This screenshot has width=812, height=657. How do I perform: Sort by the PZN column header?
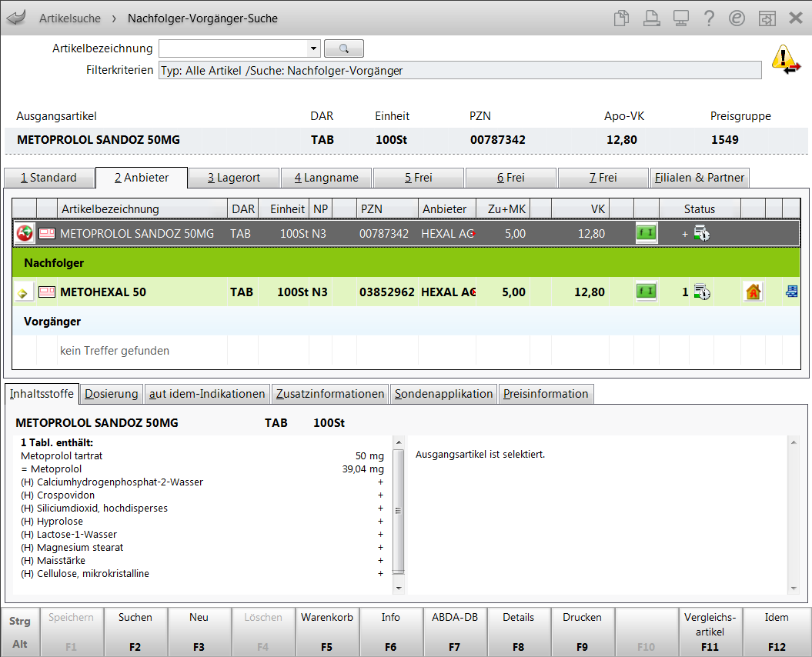click(x=387, y=209)
